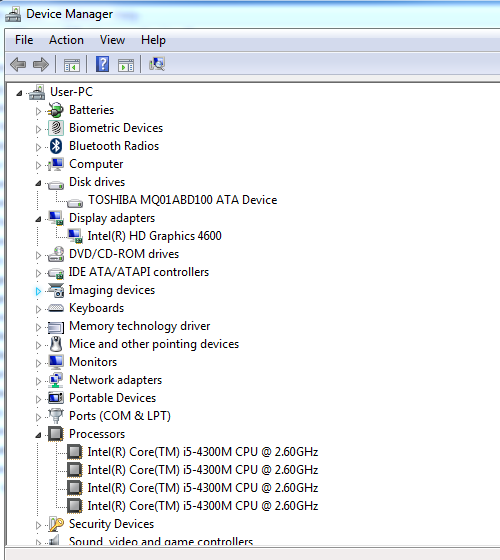Click the Device Manager title bar icon
The width and height of the screenshot is (500, 560).
pyautogui.click(x=13, y=14)
